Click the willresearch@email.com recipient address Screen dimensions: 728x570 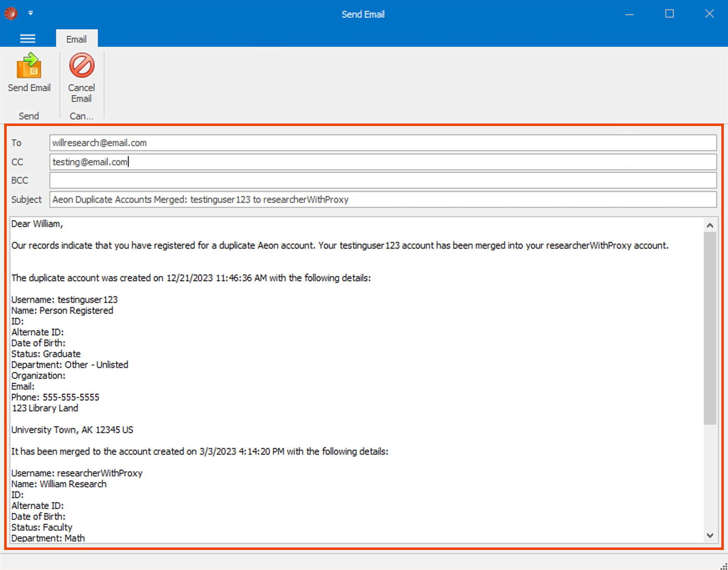coord(99,143)
